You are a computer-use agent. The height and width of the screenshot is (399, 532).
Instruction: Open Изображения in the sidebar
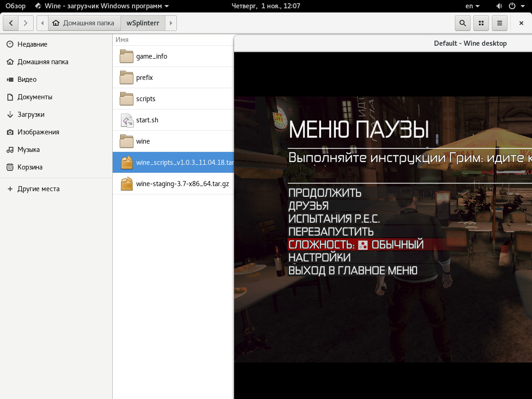(x=56, y=132)
